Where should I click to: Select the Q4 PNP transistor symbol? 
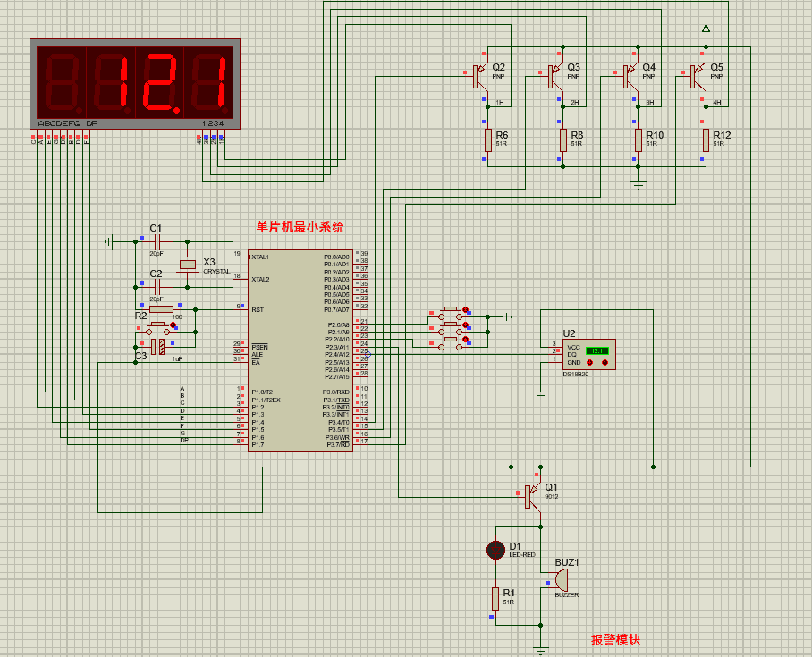coord(630,77)
